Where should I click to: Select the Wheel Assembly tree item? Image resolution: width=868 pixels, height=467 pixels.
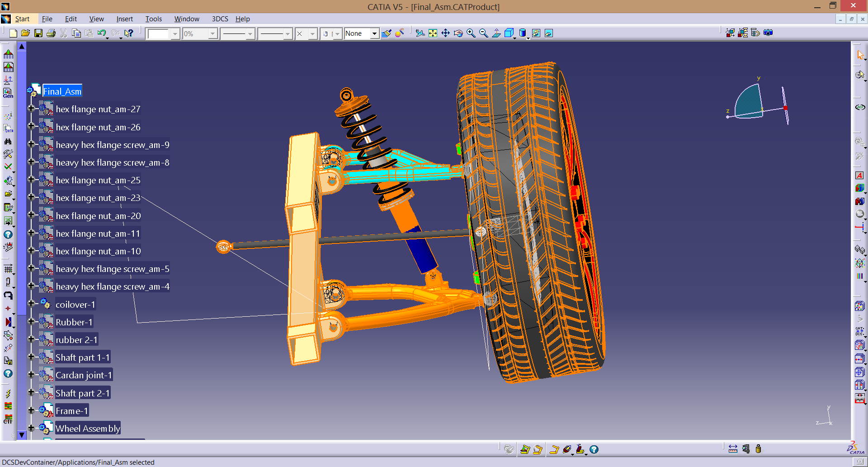[x=87, y=428]
